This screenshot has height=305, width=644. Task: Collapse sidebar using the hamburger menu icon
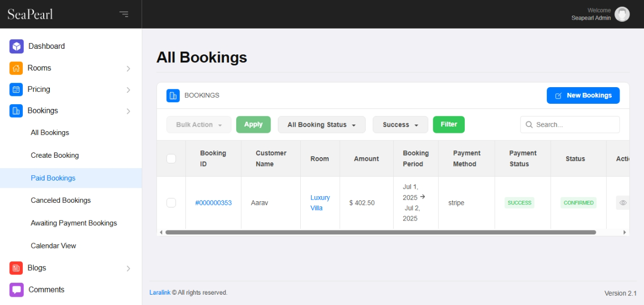(124, 14)
